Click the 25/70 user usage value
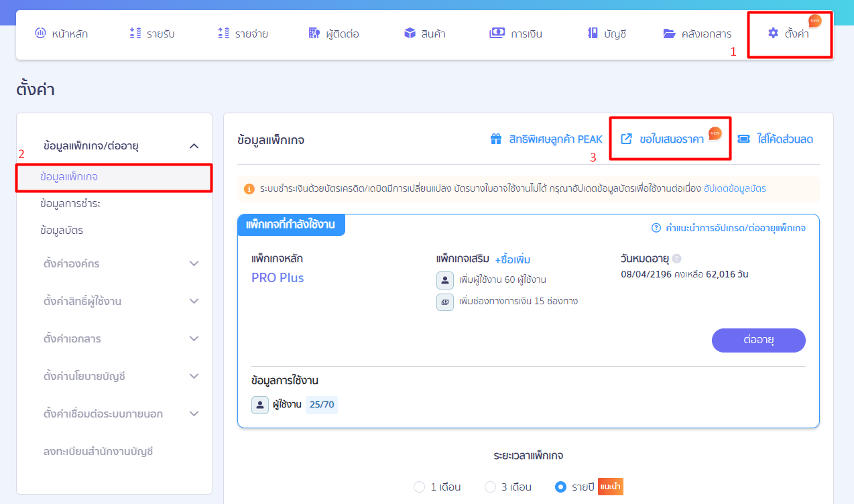The width and height of the screenshot is (854, 504). pyautogui.click(x=321, y=405)
